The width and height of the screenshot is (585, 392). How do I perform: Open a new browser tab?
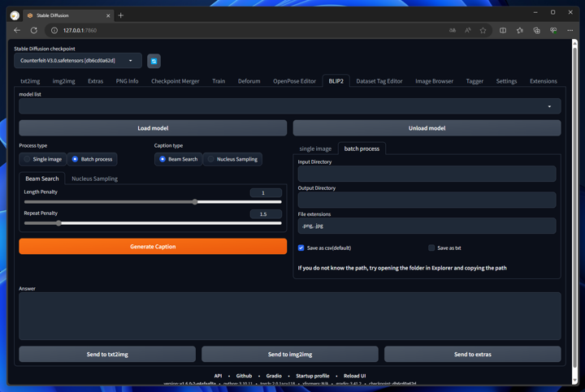click(x=120, y=15)
